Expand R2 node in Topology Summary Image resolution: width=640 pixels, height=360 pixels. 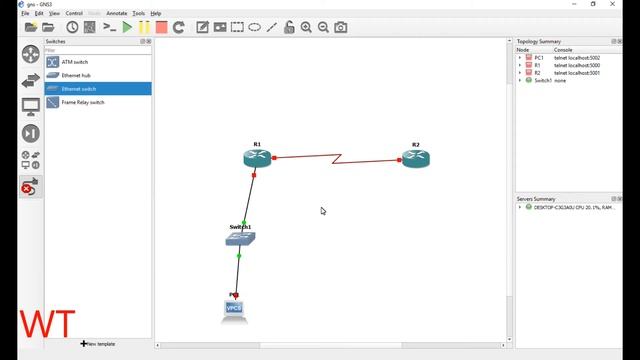[520, 73]
